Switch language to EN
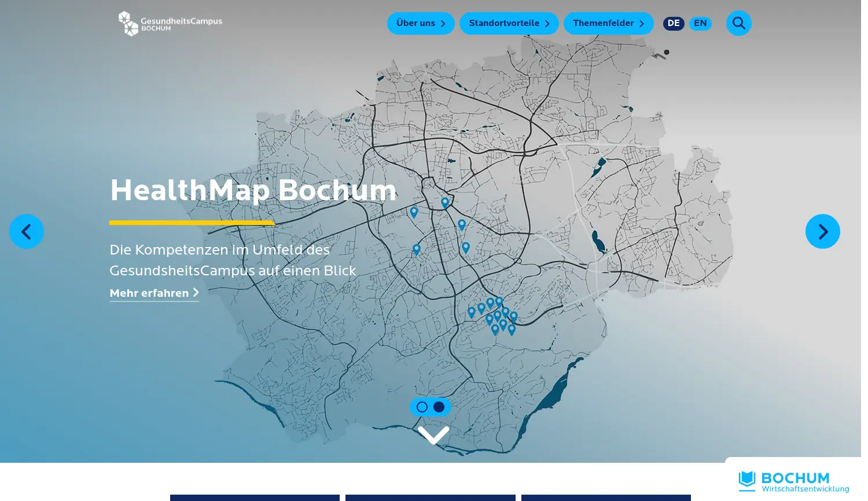The height and width of the screenshot is (501, 868). pos(700,23)
